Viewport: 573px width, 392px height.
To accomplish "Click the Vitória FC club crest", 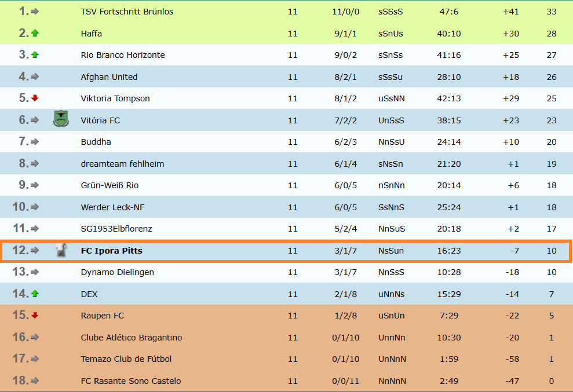I will 60,120.
